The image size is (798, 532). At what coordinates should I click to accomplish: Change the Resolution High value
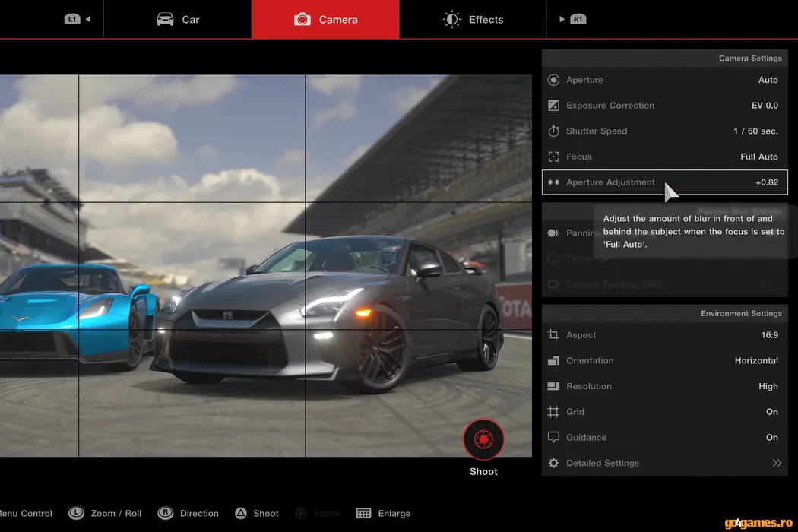(x=768, y=386)
